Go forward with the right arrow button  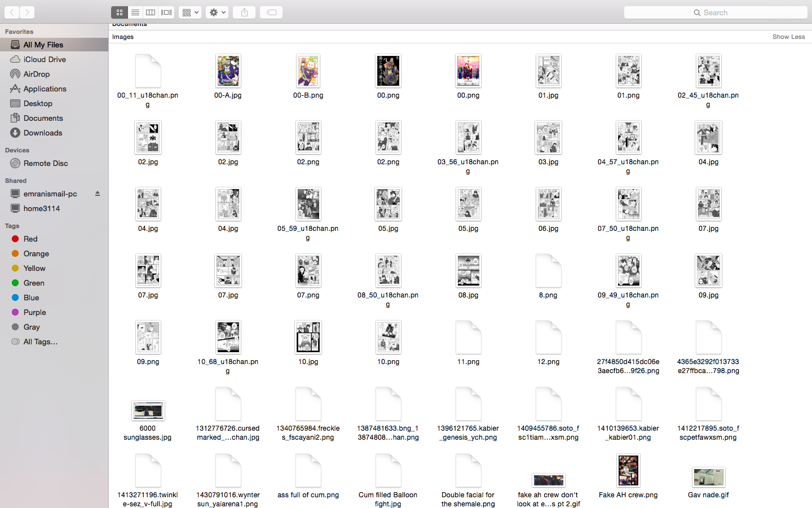click(27, 12)
